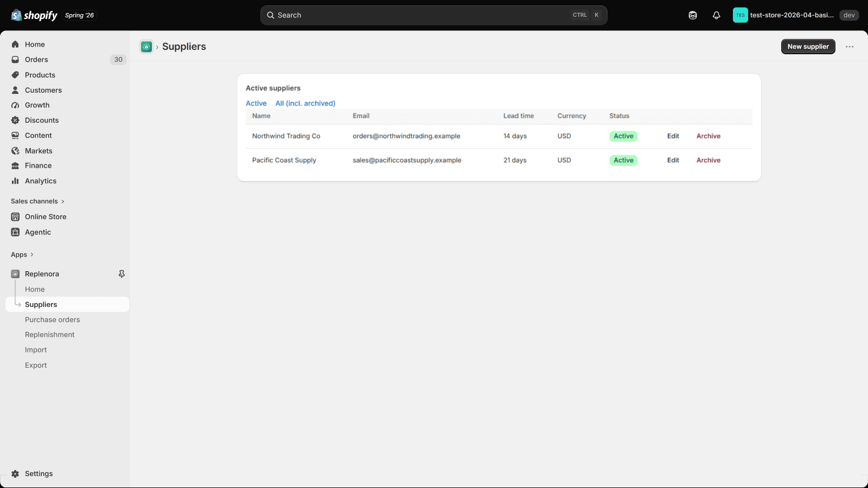
Task: Click orders@northwindtrading.example email
Action: click(406, 136)
